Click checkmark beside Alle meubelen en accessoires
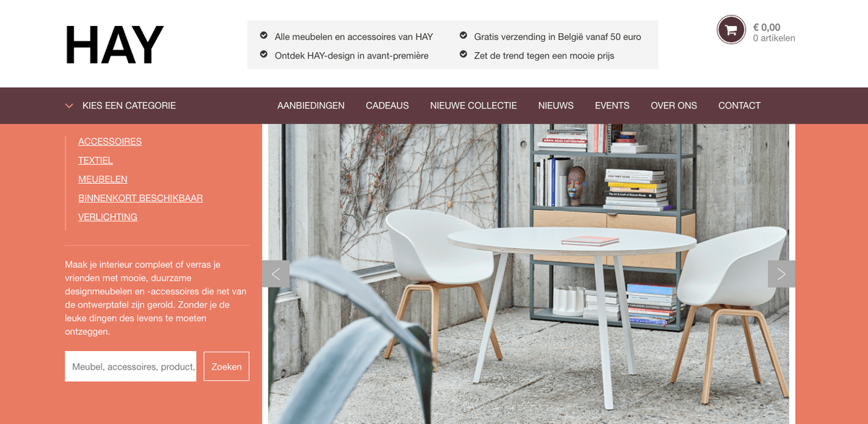 coord(263,35)
